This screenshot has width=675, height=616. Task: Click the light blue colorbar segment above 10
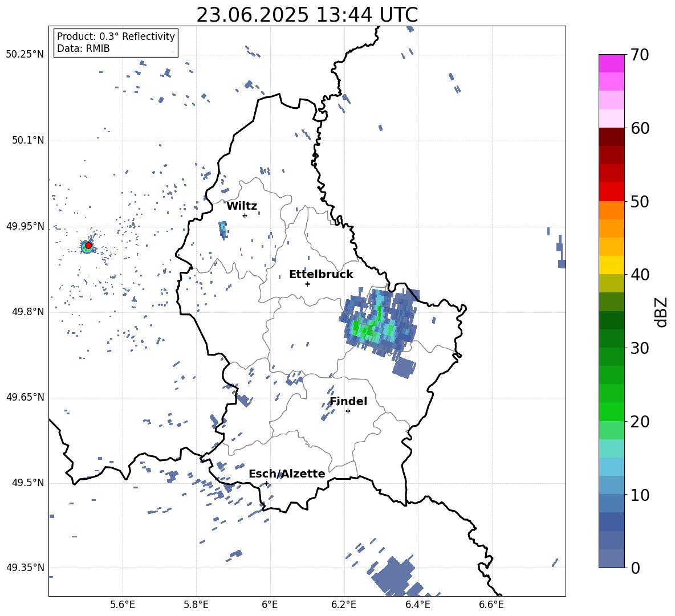tap(611, 485)
